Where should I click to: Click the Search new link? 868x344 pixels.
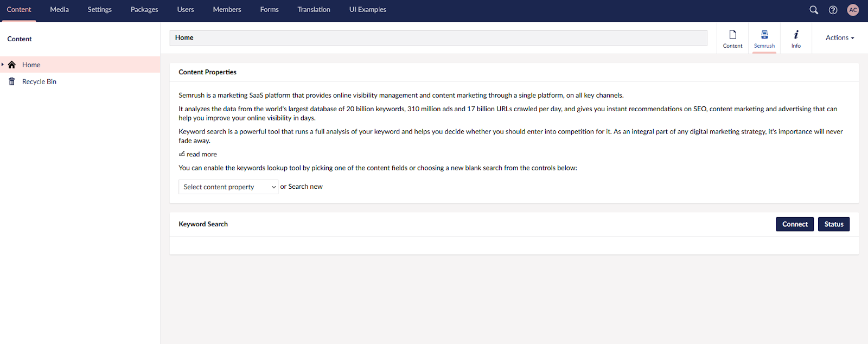click(x=305, y=187)
